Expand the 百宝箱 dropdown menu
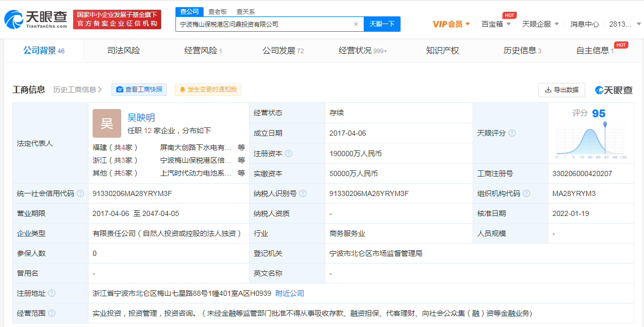The height and width of the screenshot is (327, 644). 496,24
